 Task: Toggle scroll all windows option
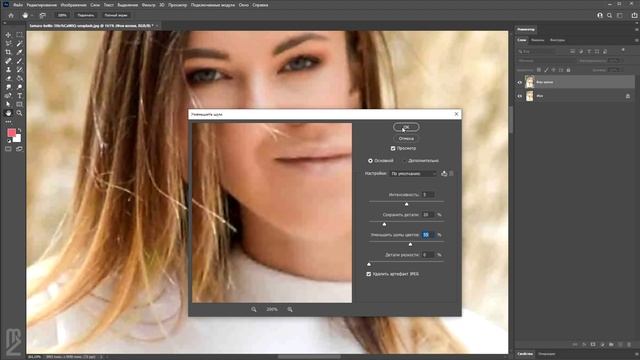click(x=43, y=16)
